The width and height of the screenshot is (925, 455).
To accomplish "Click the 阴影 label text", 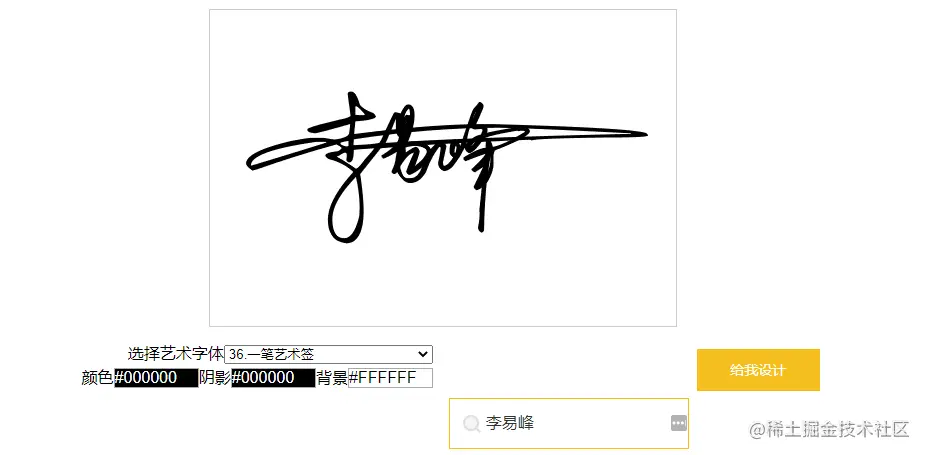I will point(215,378).
